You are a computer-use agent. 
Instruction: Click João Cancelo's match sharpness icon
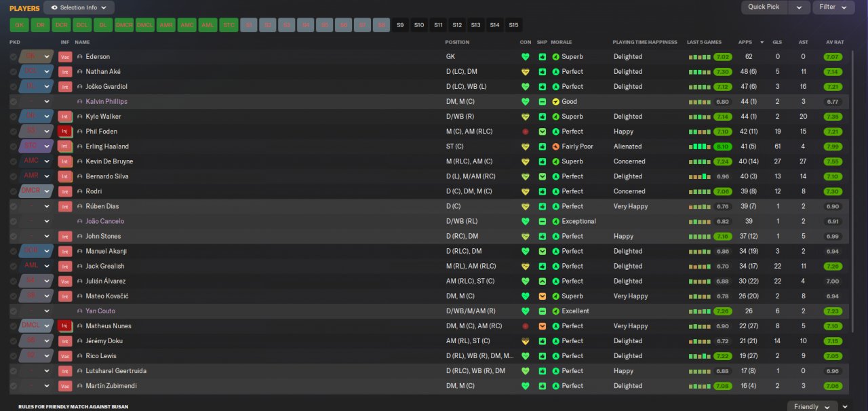pos(542,222)
